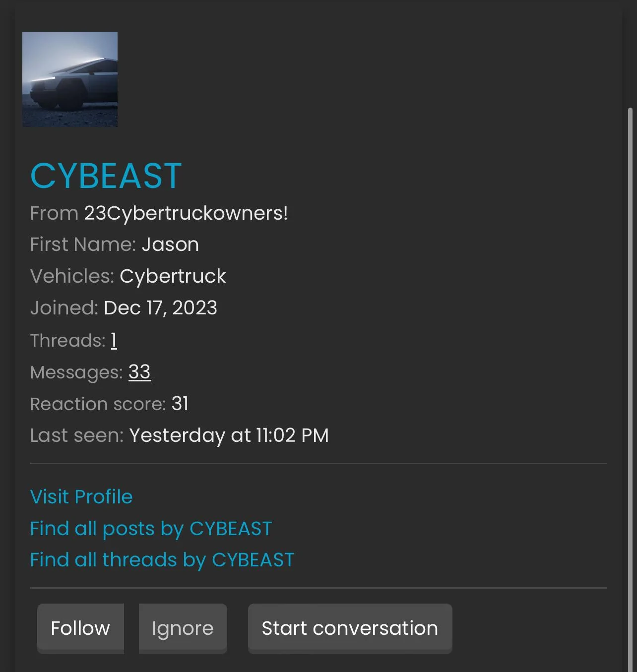This screenshot has width=637, height=672.
Task: Click the Vehicles value Cybertruck
Action: coord(173,276)
